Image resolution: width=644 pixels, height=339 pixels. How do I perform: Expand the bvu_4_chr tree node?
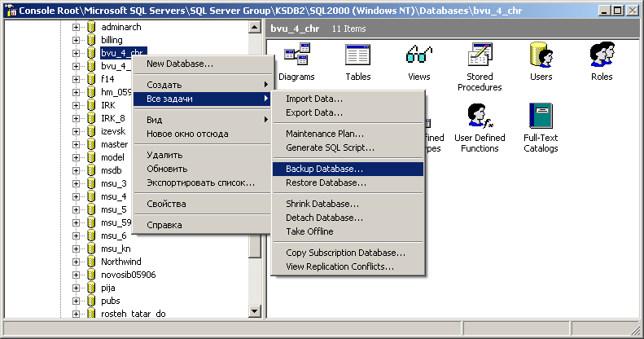point(76,53)
